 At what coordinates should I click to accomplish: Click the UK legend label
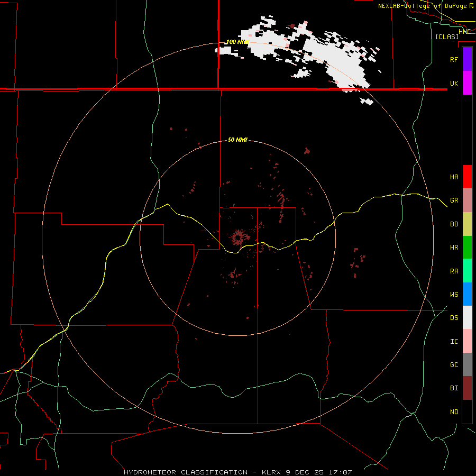(x=454, y=83)
